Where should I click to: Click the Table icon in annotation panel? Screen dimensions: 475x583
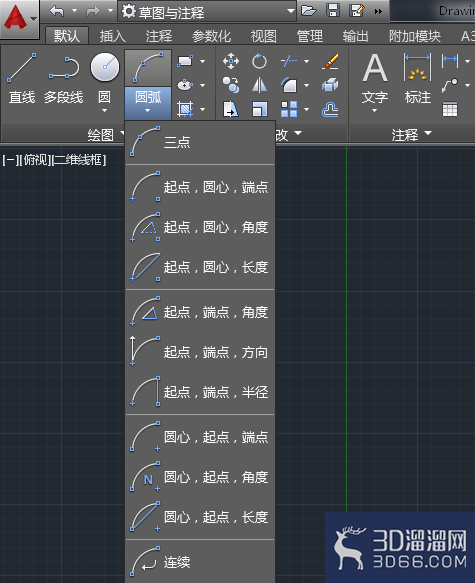coord(450,109)
